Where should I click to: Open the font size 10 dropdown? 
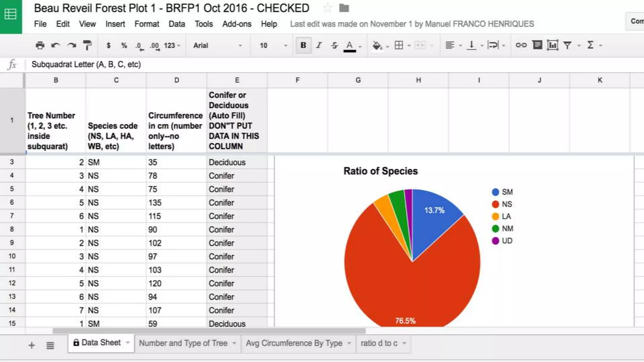273,46
